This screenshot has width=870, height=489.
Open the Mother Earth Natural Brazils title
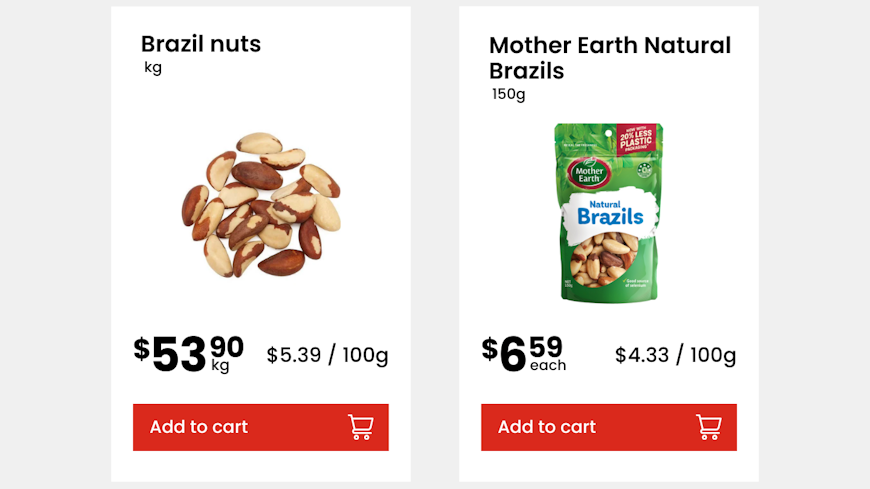[609, 58]
